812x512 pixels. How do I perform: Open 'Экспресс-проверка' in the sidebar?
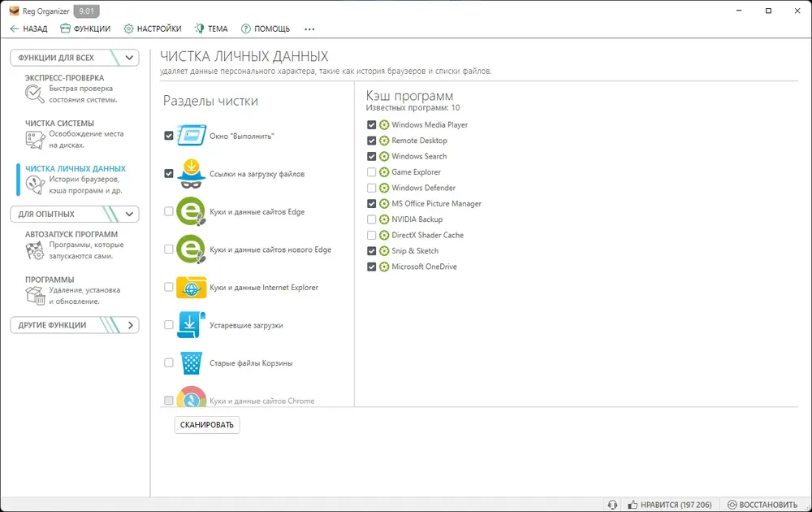point(75,89)
